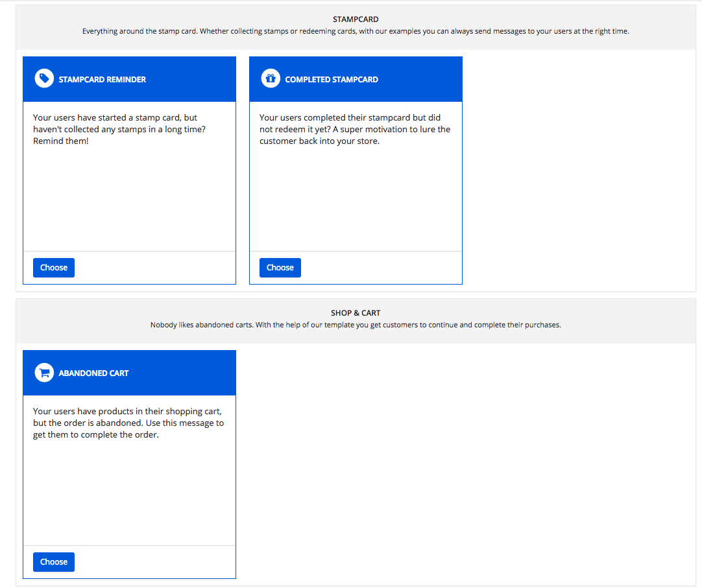Click the STAMPCARD REMINDER card title
The width and height of the screenshot is (702, 588).
point(102,80)
